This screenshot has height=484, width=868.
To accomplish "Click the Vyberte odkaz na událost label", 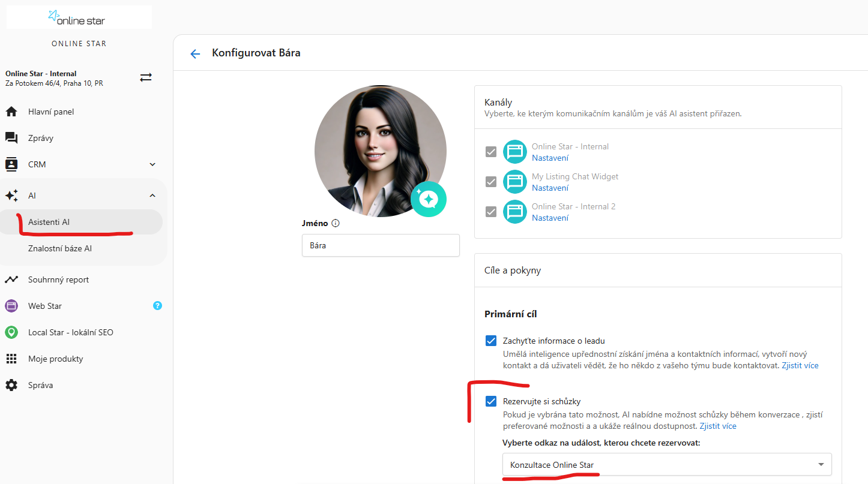I will pos(601,443).
